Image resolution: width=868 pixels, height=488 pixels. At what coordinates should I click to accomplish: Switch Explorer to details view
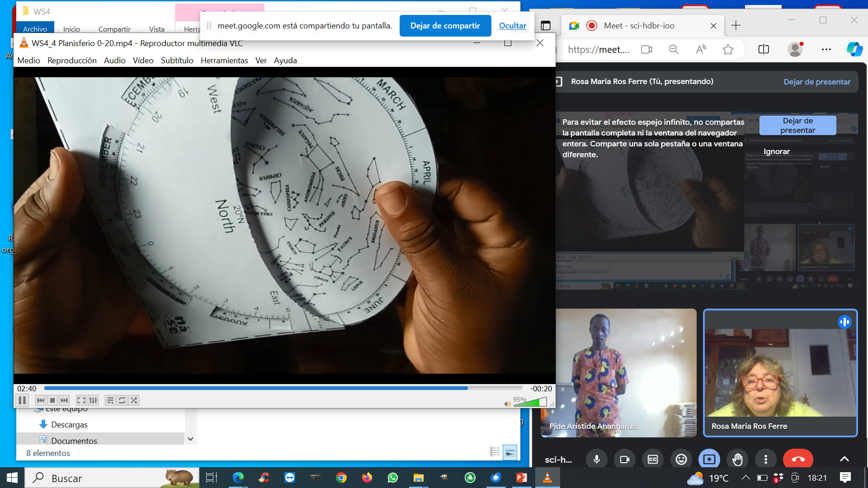pos(495,452)
